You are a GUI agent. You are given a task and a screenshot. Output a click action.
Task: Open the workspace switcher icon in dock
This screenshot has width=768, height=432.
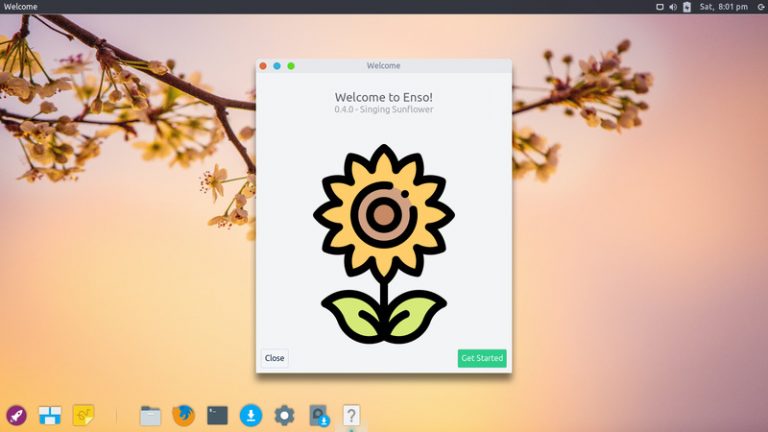50,415
